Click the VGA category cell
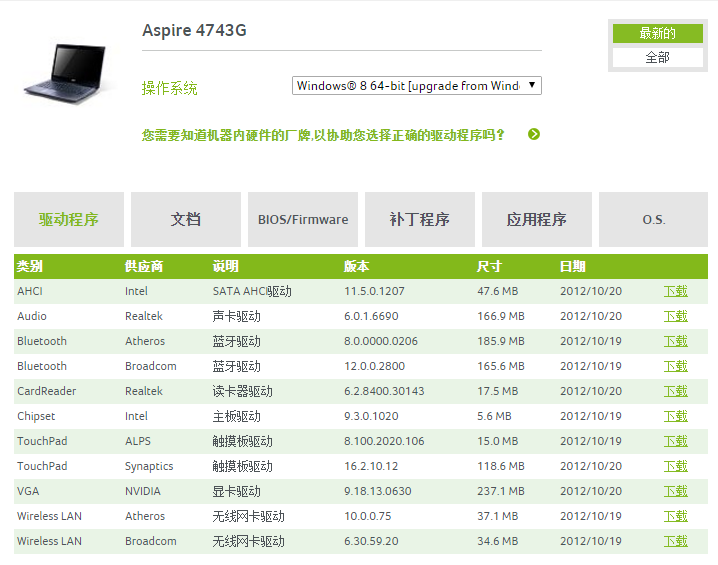718x565 pixels. pos(28,491)
